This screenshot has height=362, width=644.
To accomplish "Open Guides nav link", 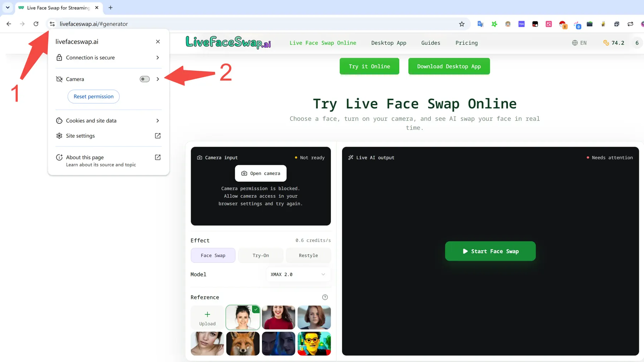I will [431, 43].
